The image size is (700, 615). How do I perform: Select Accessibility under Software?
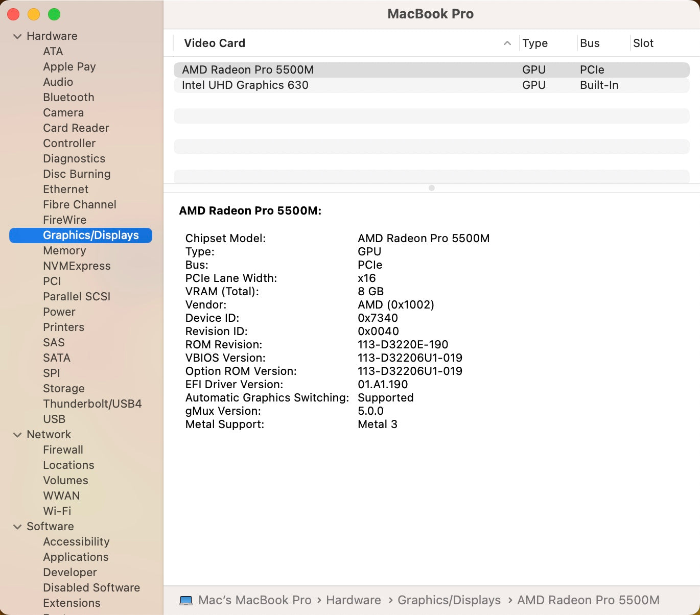[x=76, y=542]
